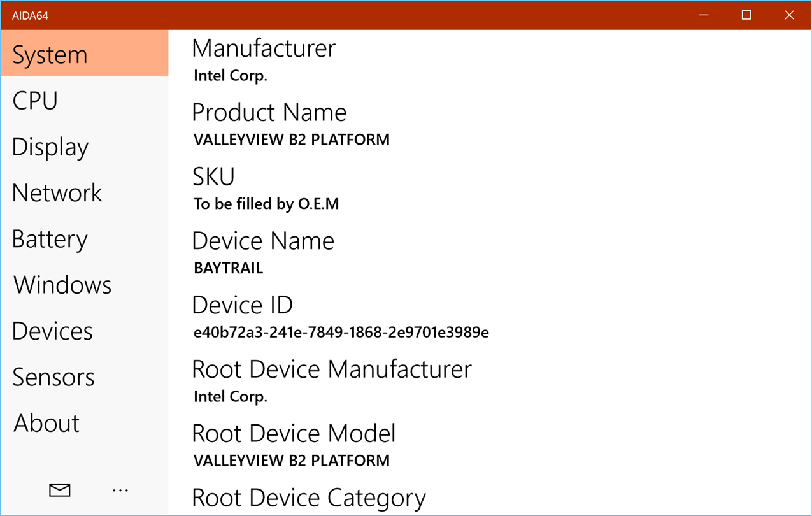Click the Device ID GUID value
The height and width of the screenshot is (516, 812).
tap(341, 333)
